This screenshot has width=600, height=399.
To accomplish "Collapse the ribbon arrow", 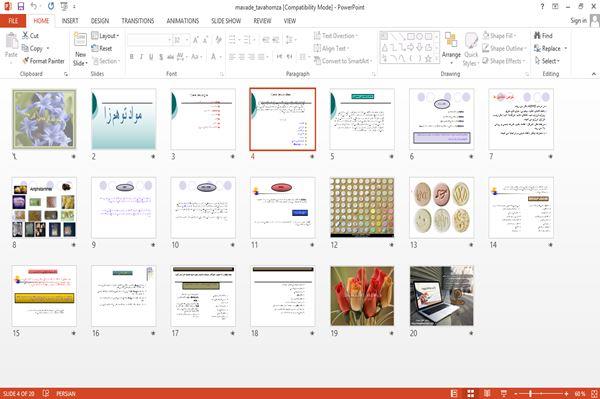I will click(593, 73).
